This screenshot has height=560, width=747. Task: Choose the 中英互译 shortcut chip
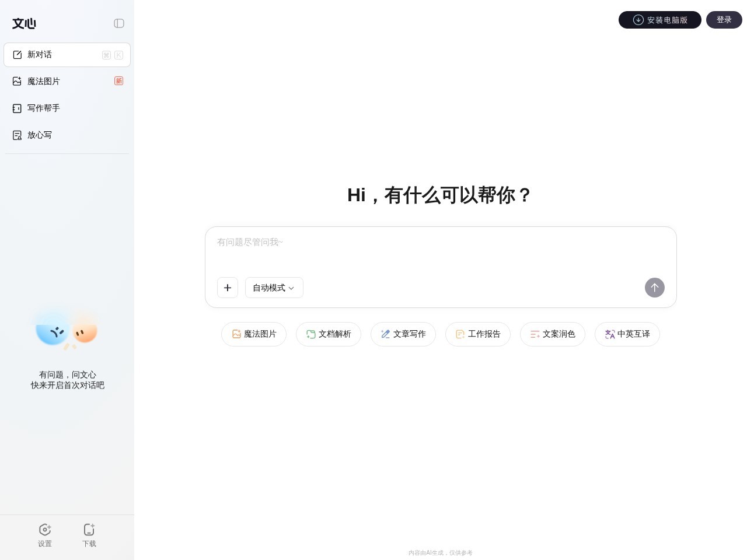click(627, 334)
